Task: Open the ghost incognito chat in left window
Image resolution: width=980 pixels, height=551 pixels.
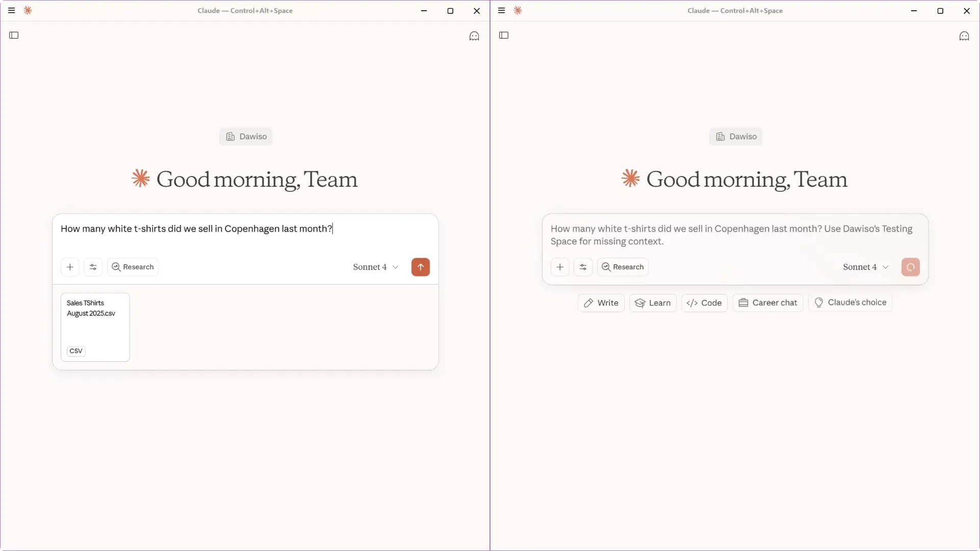Action: coord(474,36)
